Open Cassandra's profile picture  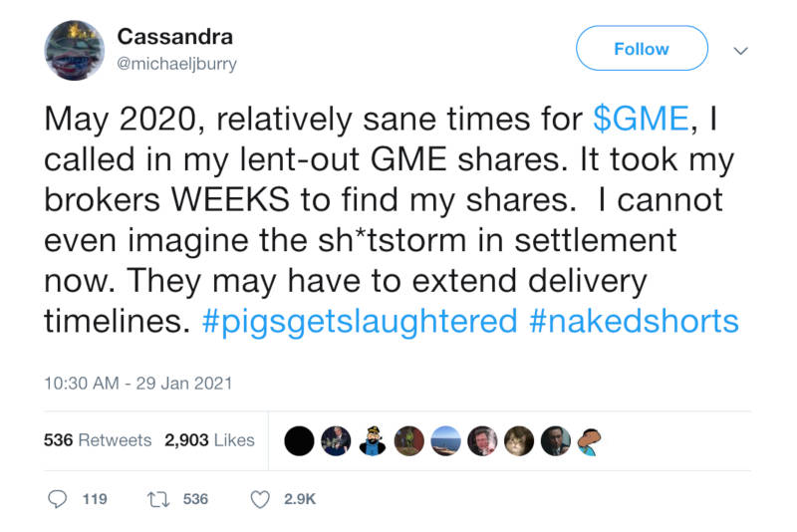74,50
